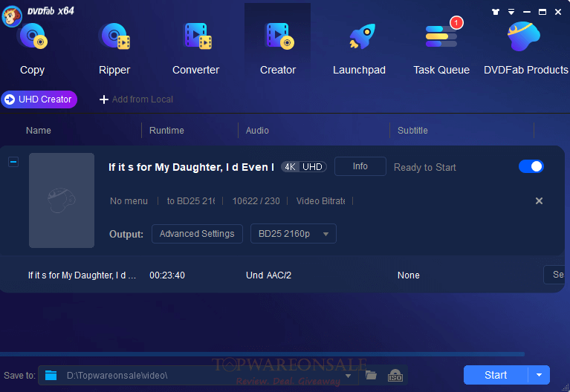
Task: Open the title bar dropdown menu
Action: click(511, 12)
